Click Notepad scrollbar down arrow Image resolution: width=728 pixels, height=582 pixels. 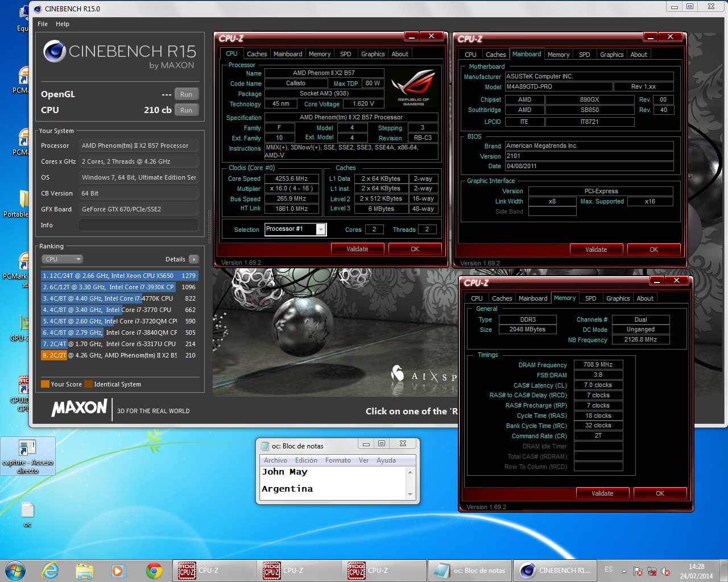tap(410, 494)
